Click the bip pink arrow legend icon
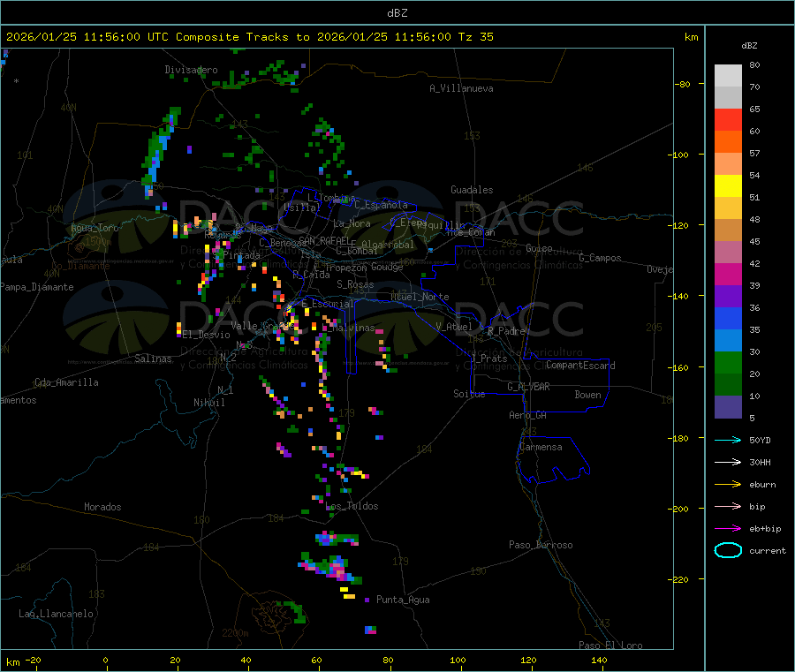Screen dimensions: 795x672 728,506
